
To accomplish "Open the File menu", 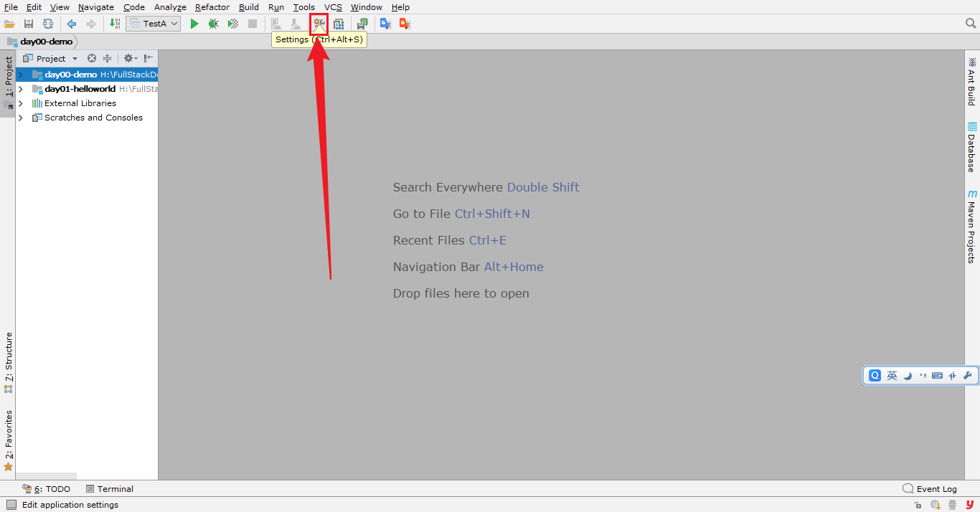I will pos(11,7).
